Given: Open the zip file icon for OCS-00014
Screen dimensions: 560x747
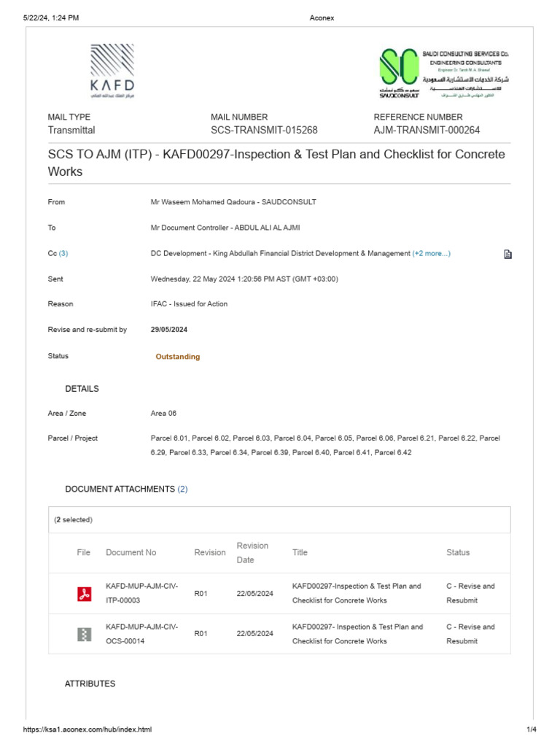Looking at the screenshot, I should 85,634.
